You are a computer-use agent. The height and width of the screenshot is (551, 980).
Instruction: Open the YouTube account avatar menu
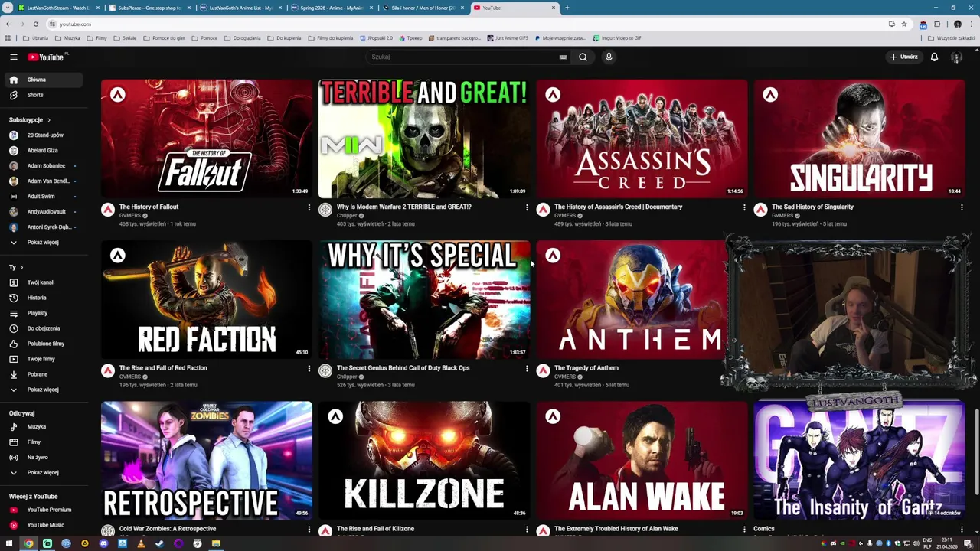(x=956, y=57)
